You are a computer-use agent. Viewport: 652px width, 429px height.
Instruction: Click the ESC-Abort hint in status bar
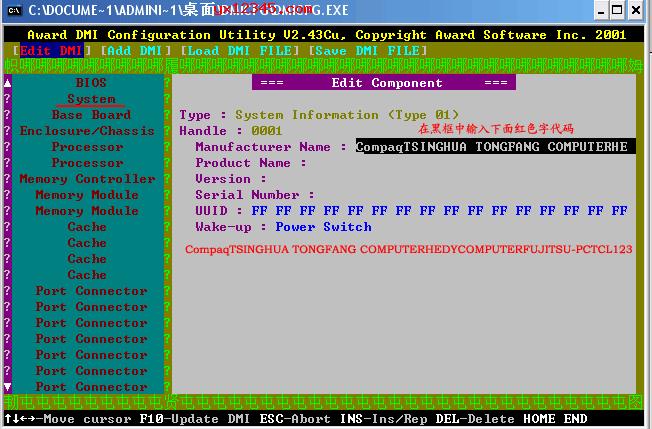click(295, 419)
